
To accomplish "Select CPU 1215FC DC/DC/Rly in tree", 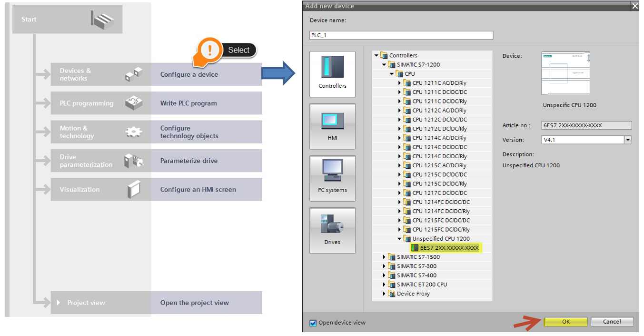I will click(441, 230).
